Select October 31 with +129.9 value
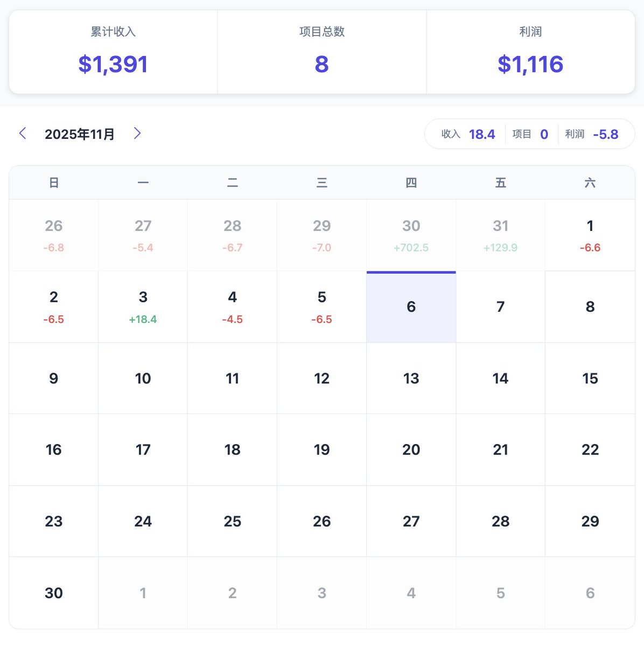The width and height of the screenshot is (644, 646). [500, 235]
